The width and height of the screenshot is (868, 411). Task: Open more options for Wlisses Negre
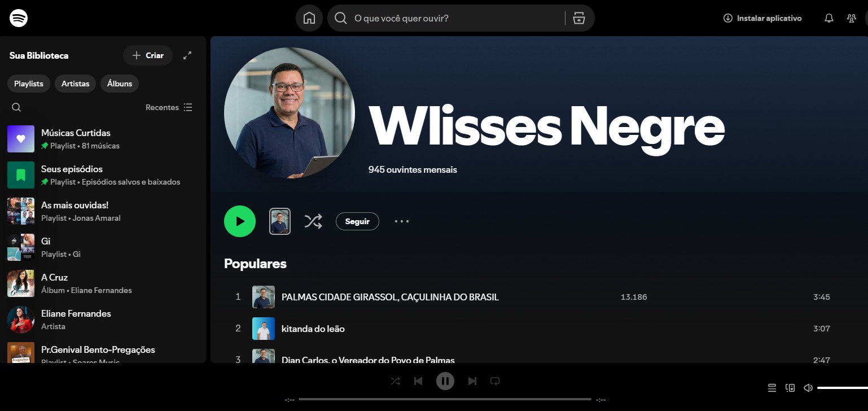(x=402, y=221)
